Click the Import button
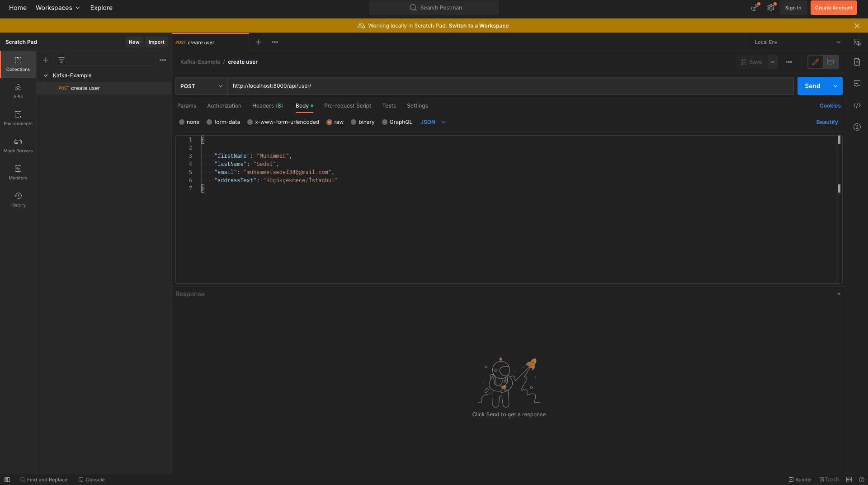 click(156, 42)
